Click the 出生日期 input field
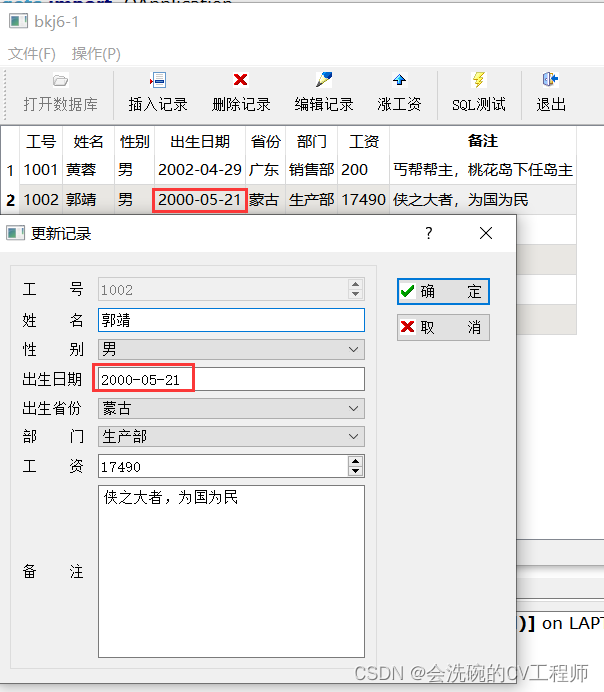This screenshot has height=692, width=604. [x=231, y=379]
